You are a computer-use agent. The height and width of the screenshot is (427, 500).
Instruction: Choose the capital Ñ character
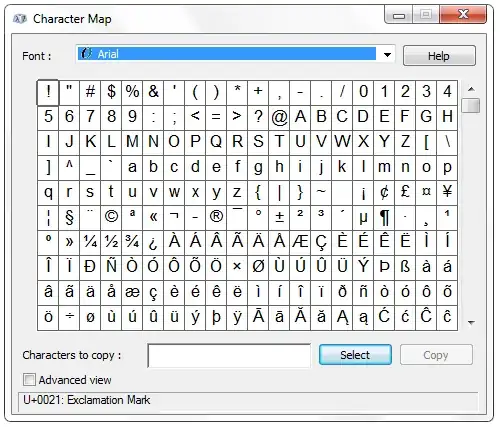coord(111,268)
